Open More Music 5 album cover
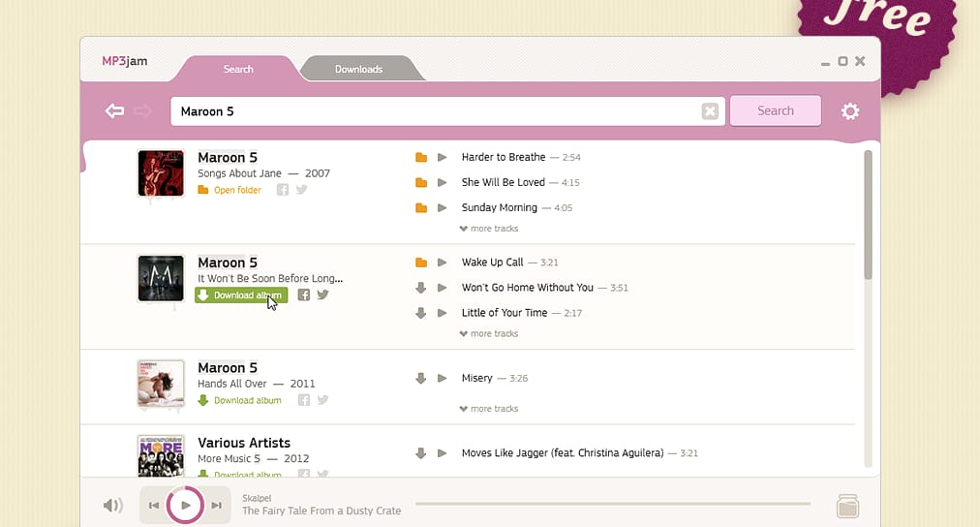 pos(161,456)
